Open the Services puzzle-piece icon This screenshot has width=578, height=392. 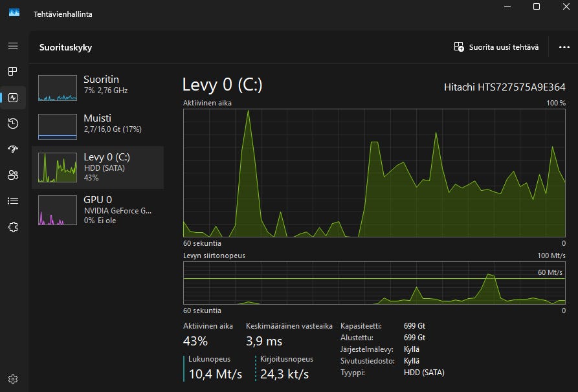tap(13, 227)
